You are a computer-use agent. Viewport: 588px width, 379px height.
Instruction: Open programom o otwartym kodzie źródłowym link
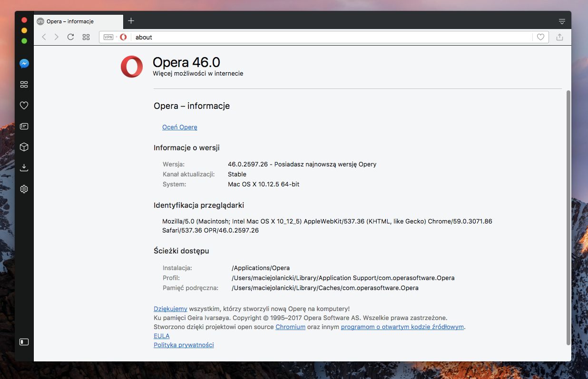402,327
